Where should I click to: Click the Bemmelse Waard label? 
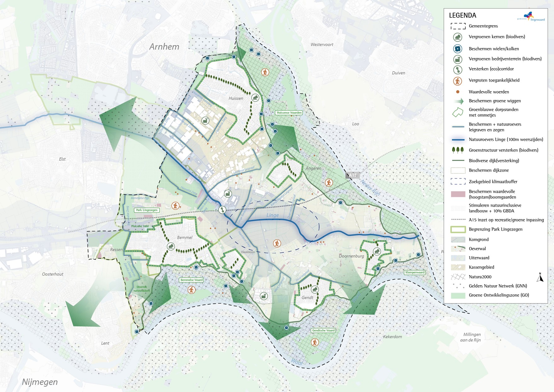coord(191,280)
